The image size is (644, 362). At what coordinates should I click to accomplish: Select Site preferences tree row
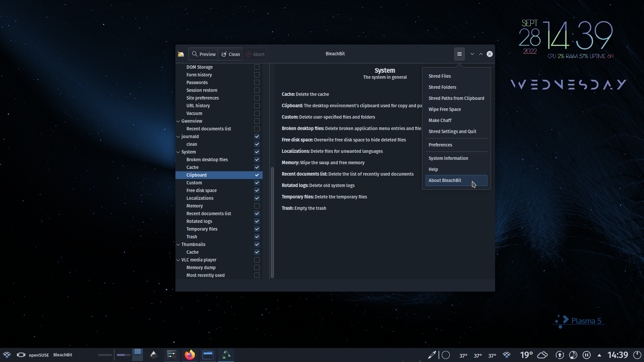[219, 98]
